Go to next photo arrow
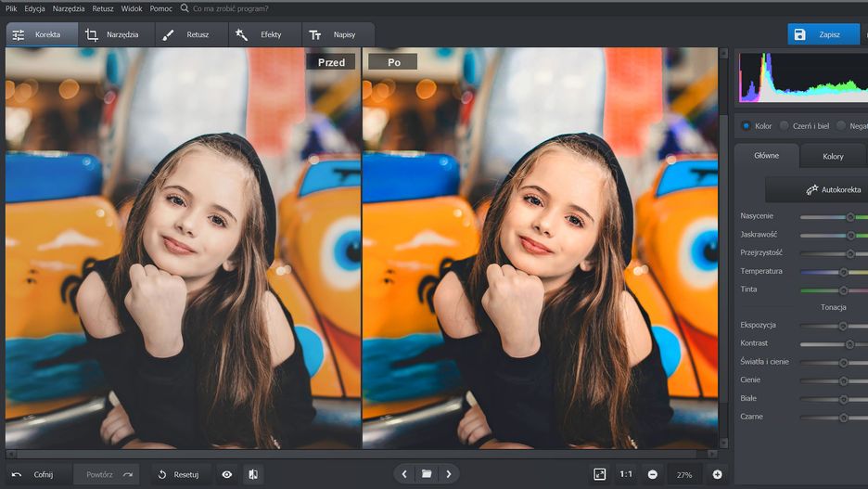Image resolution: width=868 pixels, height=489 pixels. click(x=449, y=474)
